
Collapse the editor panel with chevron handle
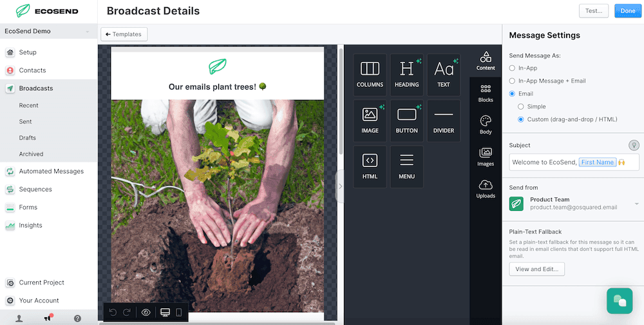tap(340, 186)
